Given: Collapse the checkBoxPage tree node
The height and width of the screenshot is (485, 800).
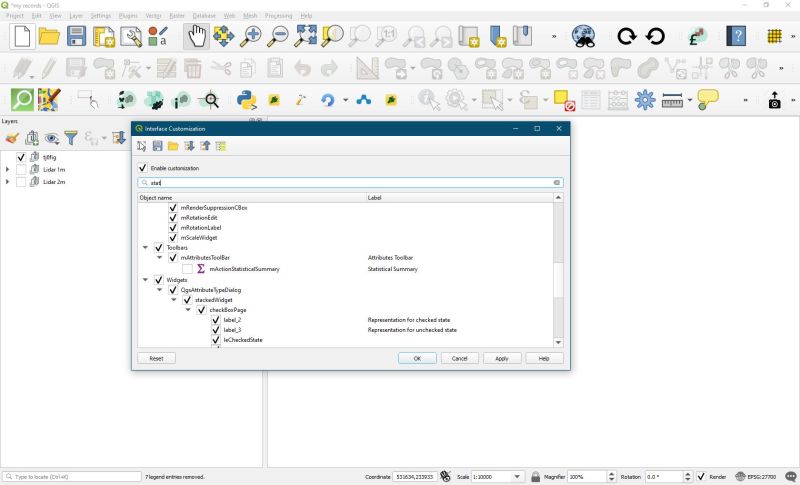Looking at the screenshot, I should coord(188,310).
